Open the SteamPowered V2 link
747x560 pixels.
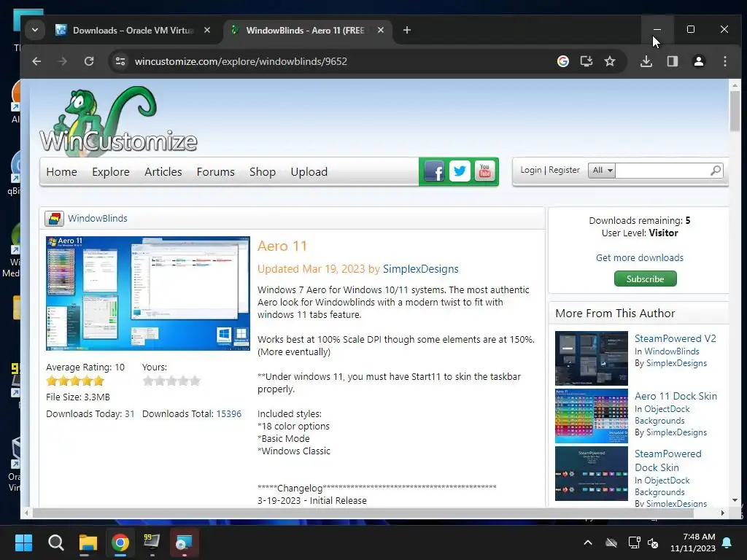[675, 338]
